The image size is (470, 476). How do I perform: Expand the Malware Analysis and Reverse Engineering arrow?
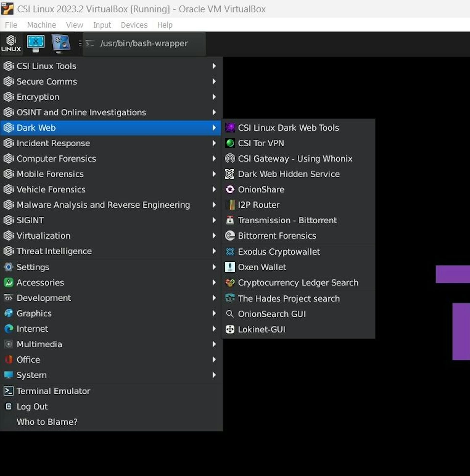click(214, 205)
